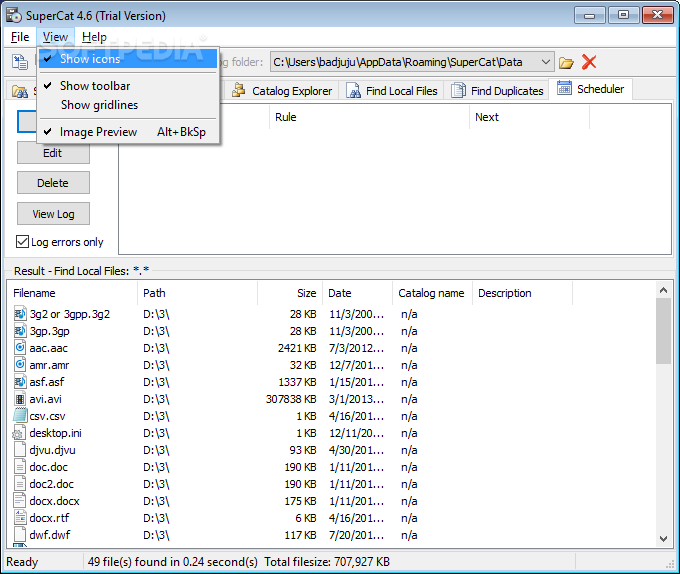
Task: Click the size value 2421 KB
Action: (x=297, y=348)
